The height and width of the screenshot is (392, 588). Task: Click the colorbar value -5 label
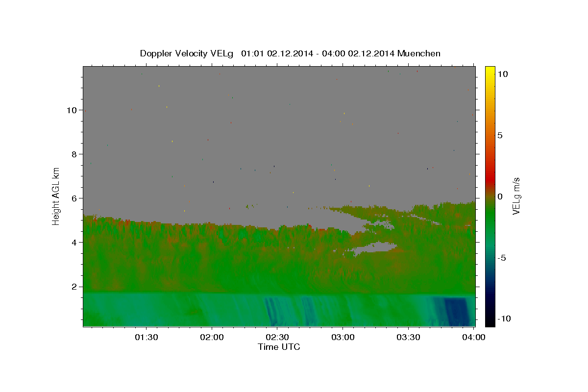pyautogui.click(x=502, y=258)
